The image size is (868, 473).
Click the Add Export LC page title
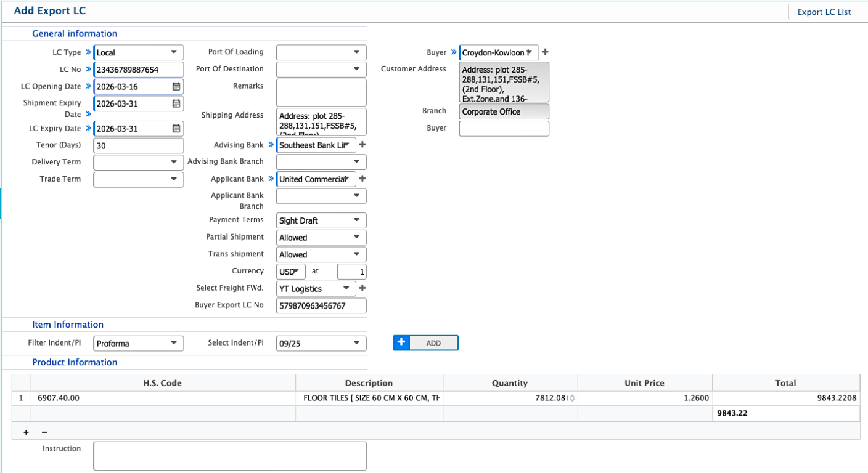[x=50, y=10]
